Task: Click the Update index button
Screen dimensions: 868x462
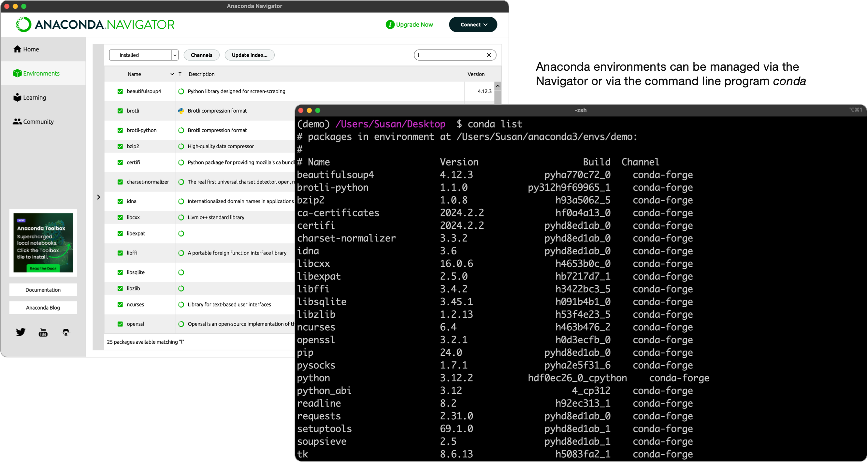Action: point(249,55)
